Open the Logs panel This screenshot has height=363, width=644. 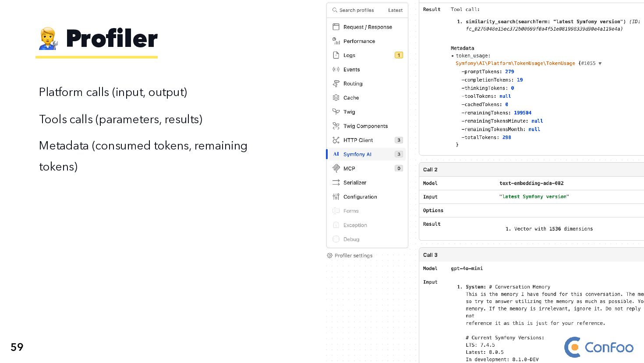[367, 55]
